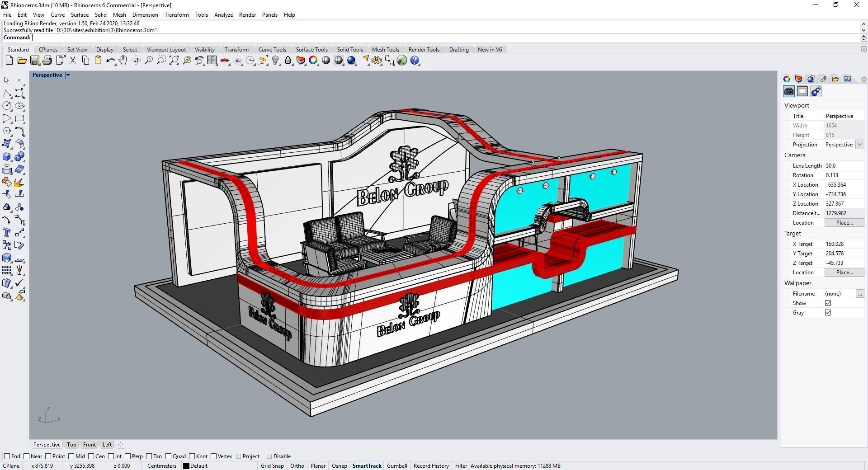Click the Lens Length value field
The image size is (868, 470).
(x=844, y=166)
